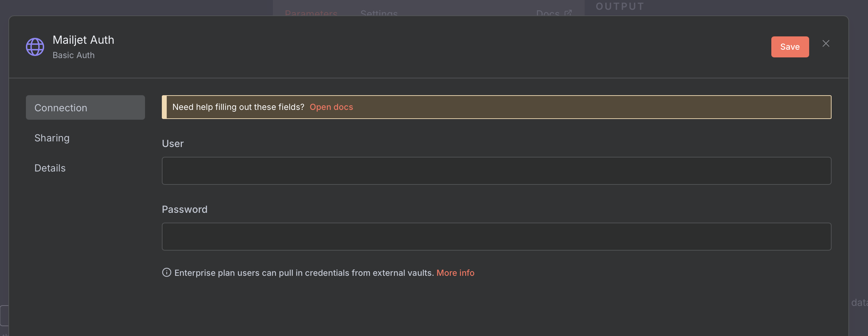Open the Parameters tab in background panel
The image size is (868, 336).
tap(311, 13)
